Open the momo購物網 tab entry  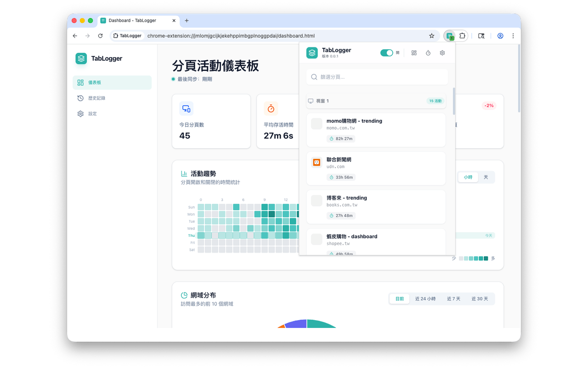click(376, 130)
